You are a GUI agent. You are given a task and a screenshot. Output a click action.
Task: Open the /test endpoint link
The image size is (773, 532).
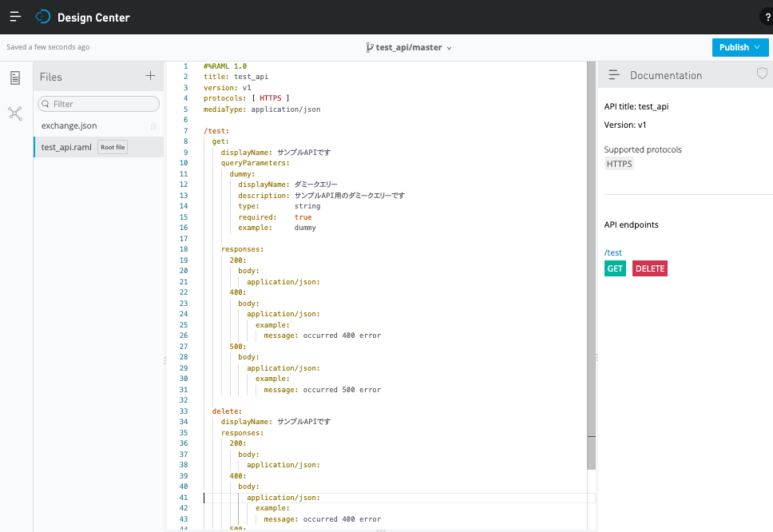pos(612,252)
